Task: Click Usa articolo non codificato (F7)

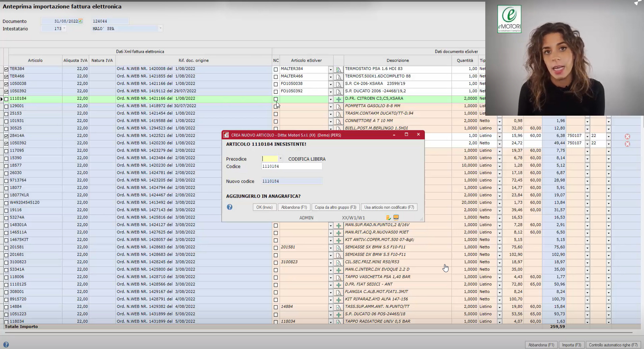Action: point(389,207)
